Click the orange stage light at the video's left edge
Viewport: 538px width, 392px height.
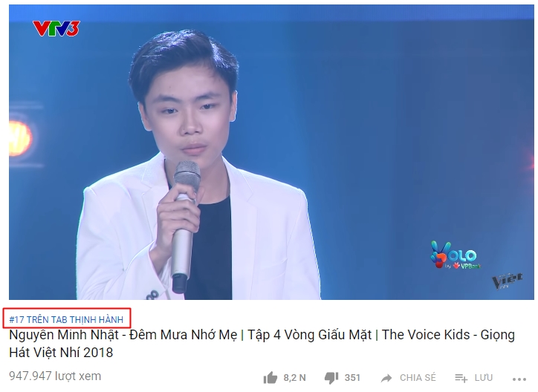pos(20,139)
